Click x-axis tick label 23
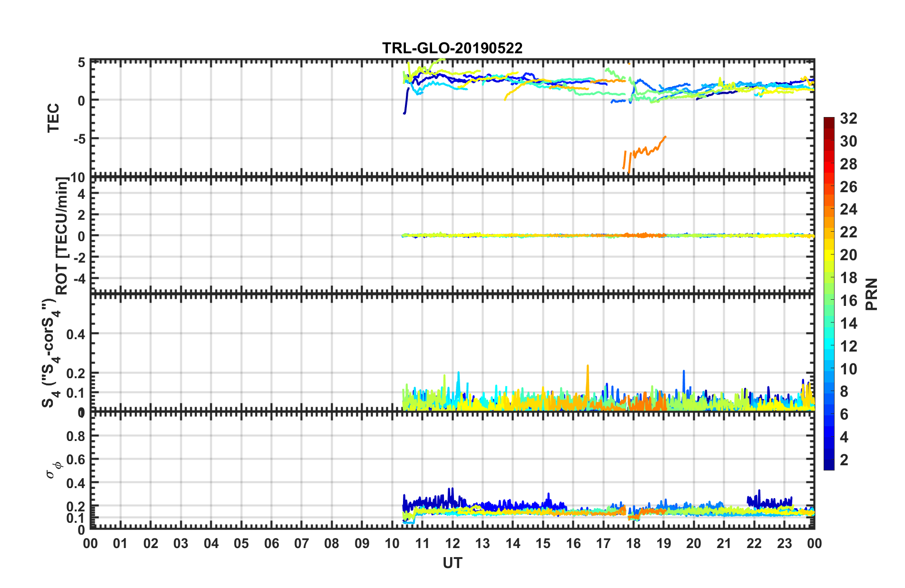905x588 pixels. (x=784, y=543)
